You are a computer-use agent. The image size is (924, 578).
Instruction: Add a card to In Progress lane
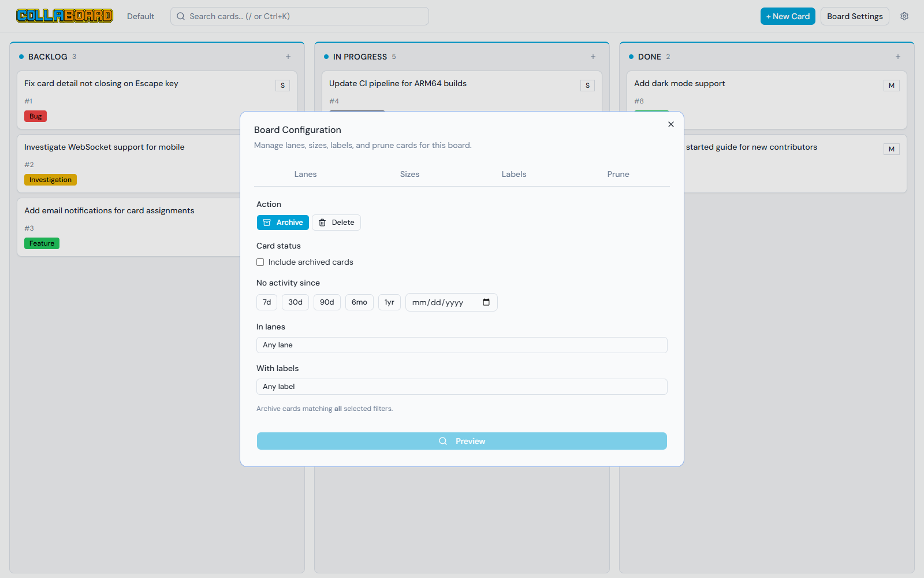point(593,57)
